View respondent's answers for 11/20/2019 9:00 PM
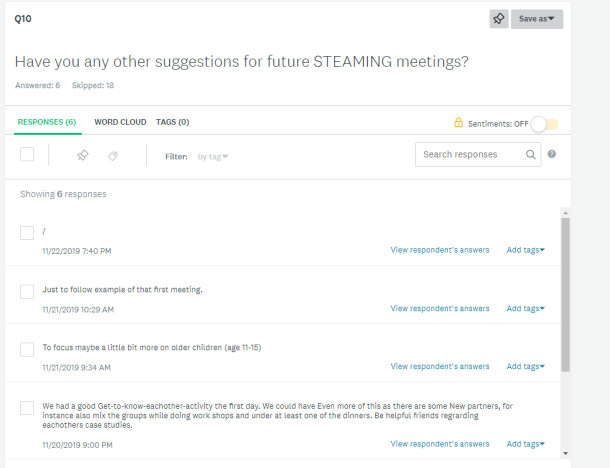Viewport: 610px width, 468px height. click(440, 444)
